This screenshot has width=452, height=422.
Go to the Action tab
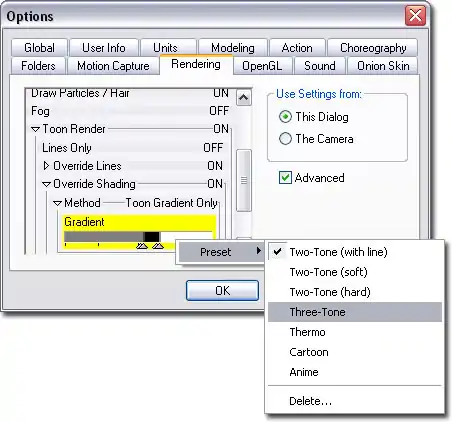coord(297,48)
